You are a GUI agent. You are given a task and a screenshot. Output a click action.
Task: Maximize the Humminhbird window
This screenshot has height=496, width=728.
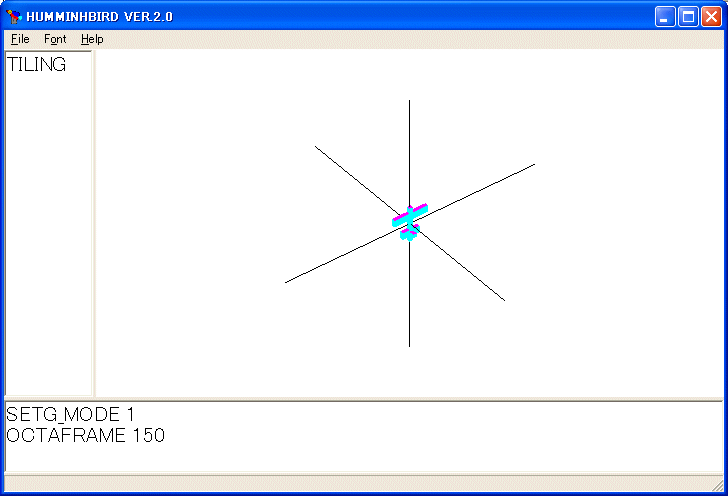688,17
